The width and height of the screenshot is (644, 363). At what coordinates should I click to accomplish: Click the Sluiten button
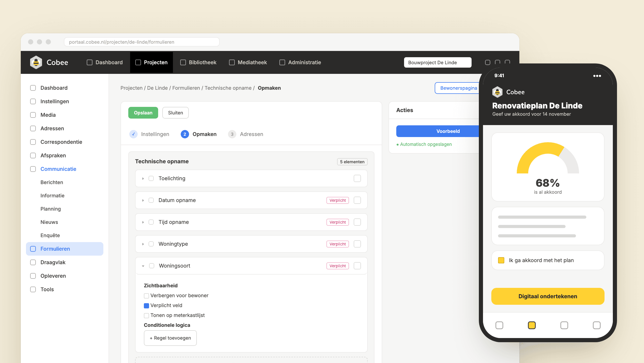[176, 113]
